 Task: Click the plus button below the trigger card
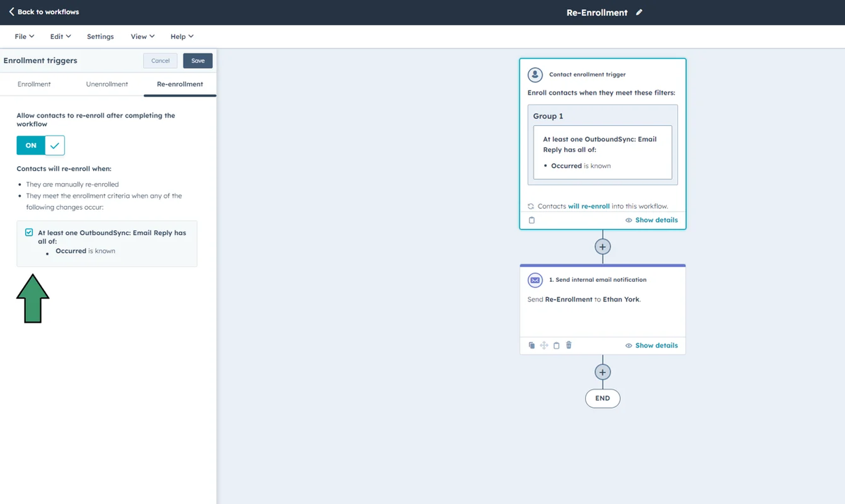click(x=602, y=247)
